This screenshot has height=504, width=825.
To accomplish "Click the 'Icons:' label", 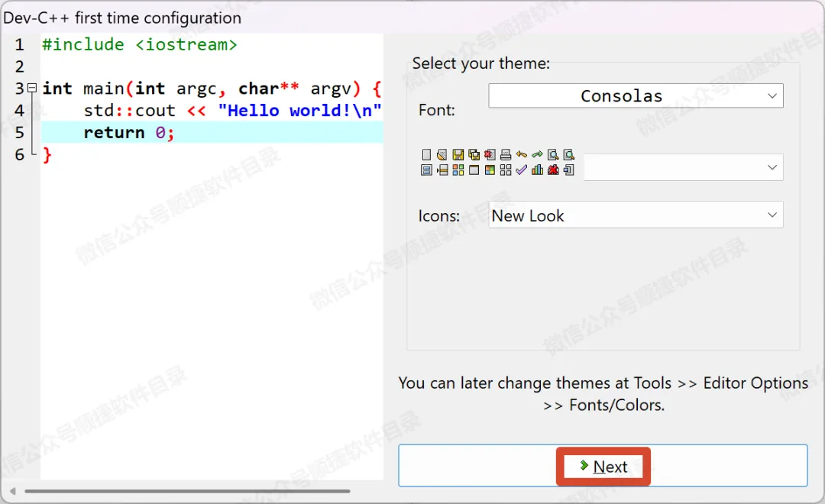I will coord(438,215).
